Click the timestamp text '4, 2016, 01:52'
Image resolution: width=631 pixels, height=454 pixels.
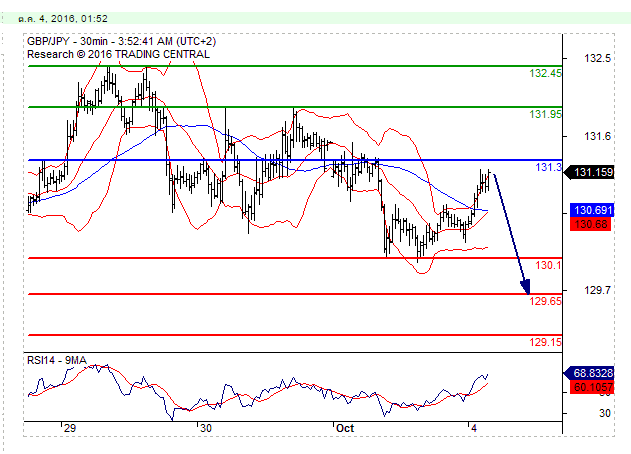click(x=74, y=19)
